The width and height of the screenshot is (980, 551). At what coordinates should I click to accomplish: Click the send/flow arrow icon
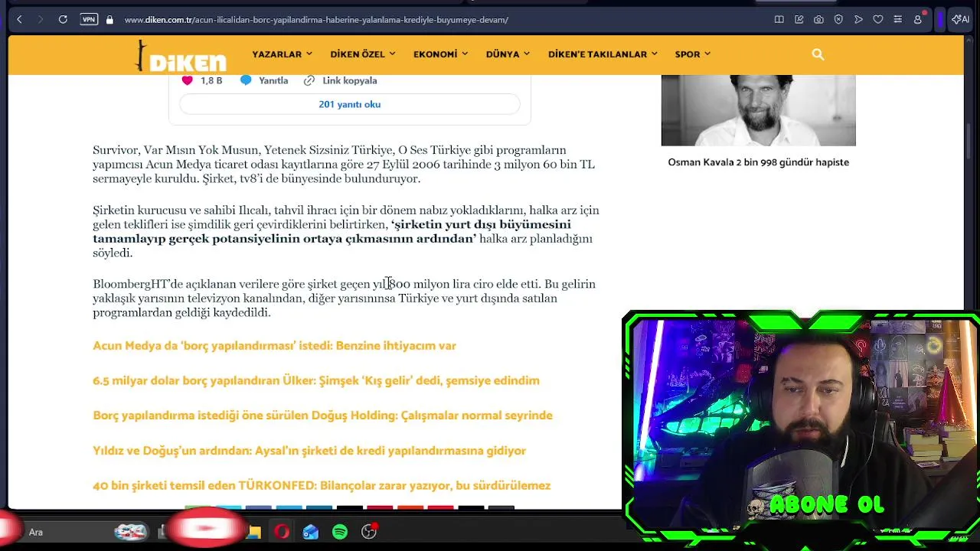click(858, 19)
